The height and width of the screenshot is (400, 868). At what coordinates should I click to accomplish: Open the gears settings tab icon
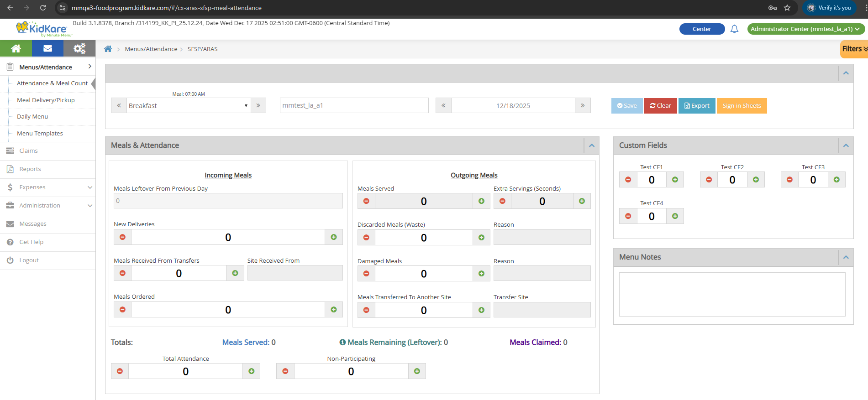click(x=79, y=48)
